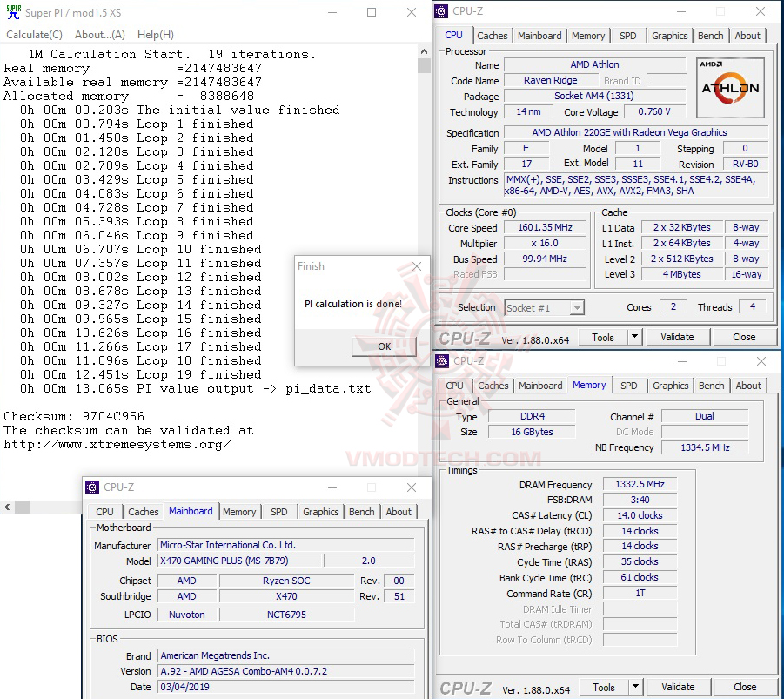Open Graphics tab in Mainboard CPU-Z window

pos(320,511)
